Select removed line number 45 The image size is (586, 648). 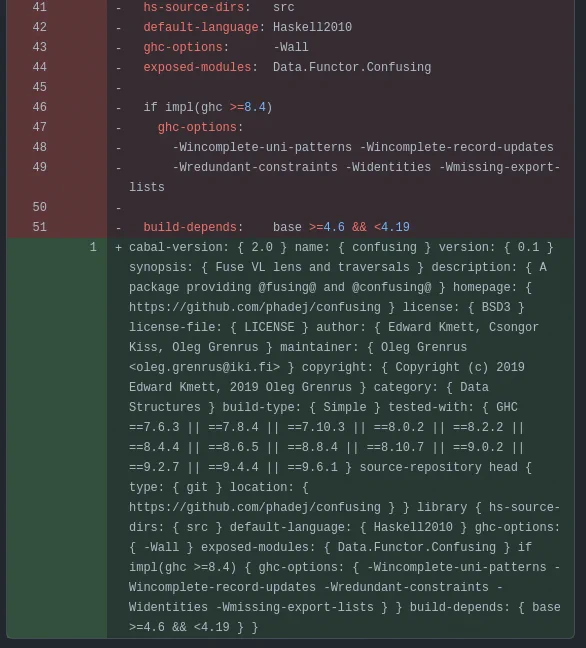pos(40,87)
